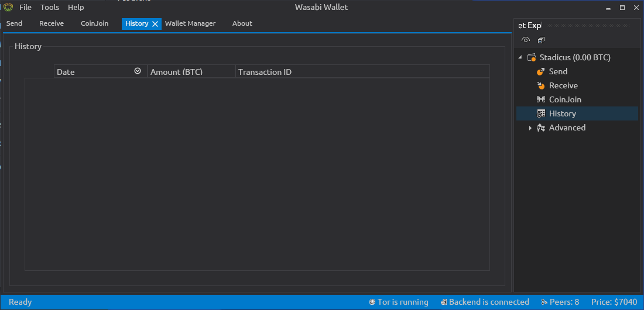Expand the Advanced tree node
The height and width of the screenshot is (310, 644).
[530, 128]
